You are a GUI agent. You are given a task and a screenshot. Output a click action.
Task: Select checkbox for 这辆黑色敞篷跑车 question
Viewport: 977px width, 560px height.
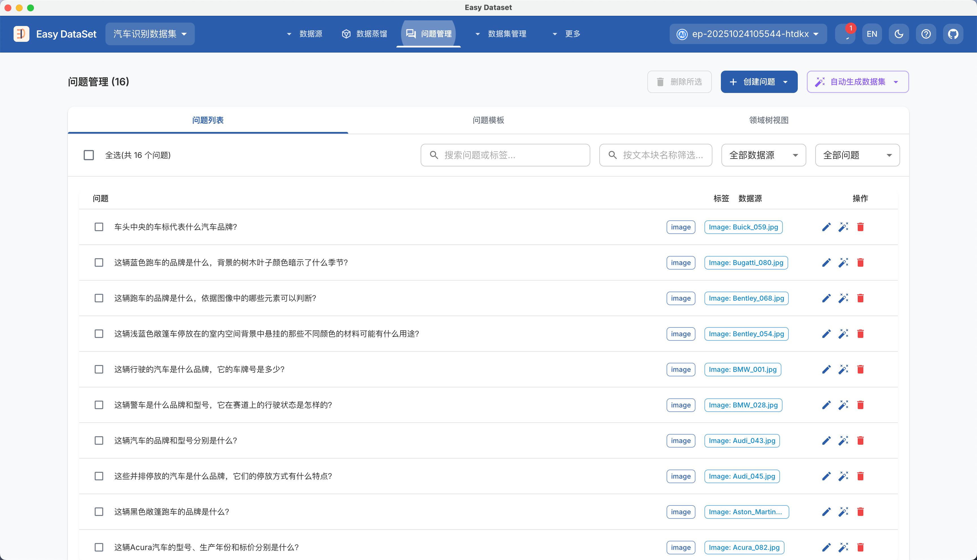[x=99, y=511]
